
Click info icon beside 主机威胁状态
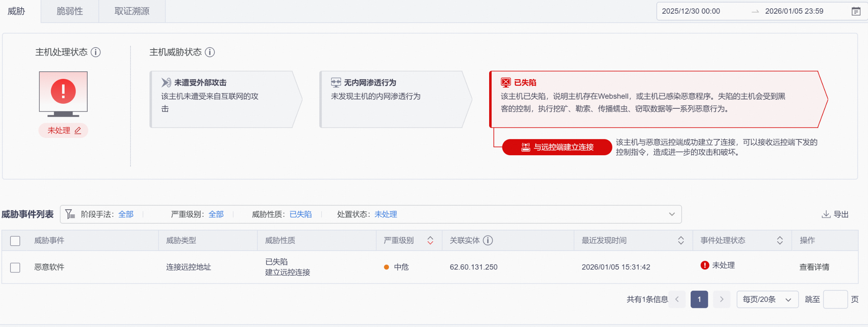pos(210,52)
